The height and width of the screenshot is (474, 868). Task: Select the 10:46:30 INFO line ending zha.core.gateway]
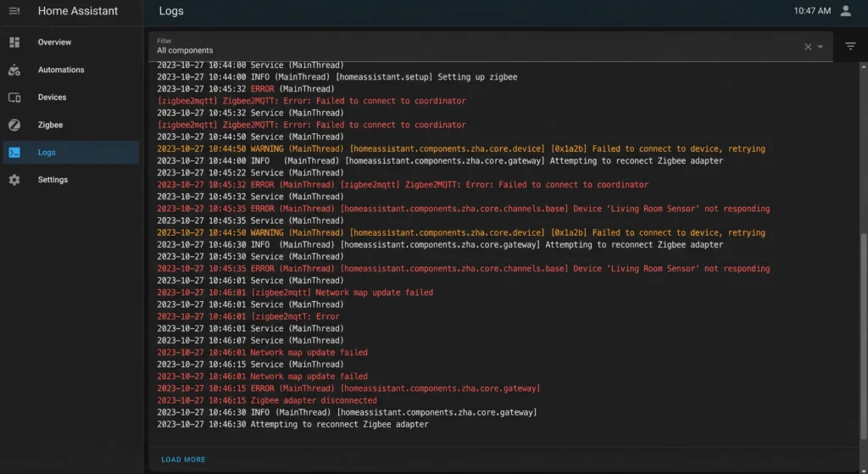pyautogui.click(x=347, y=413)
